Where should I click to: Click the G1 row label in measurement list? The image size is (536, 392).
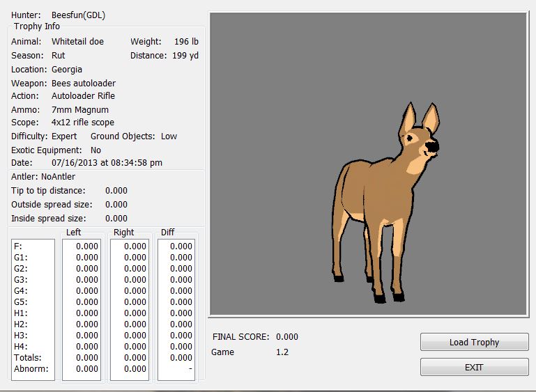[x=21, y=257]
